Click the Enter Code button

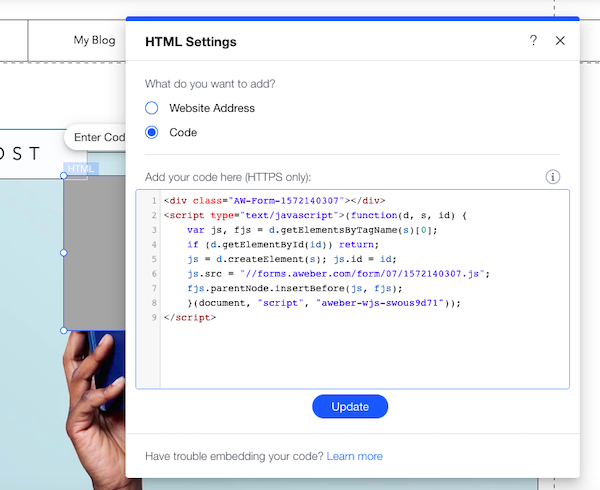click(98, 138)
